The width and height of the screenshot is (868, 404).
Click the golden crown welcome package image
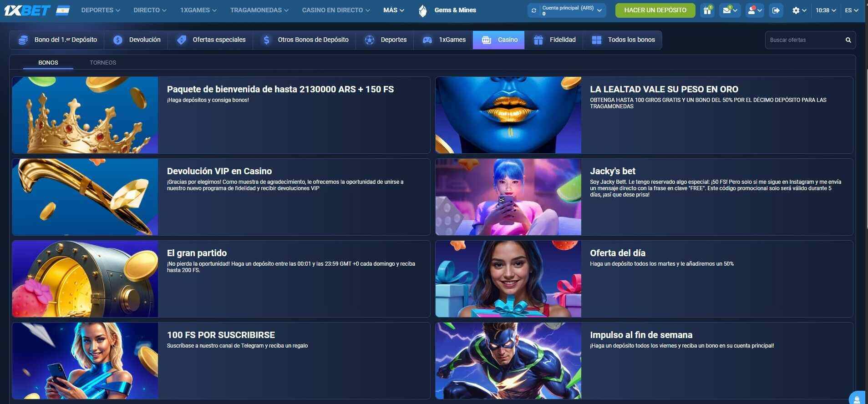(x=85, y=115)
